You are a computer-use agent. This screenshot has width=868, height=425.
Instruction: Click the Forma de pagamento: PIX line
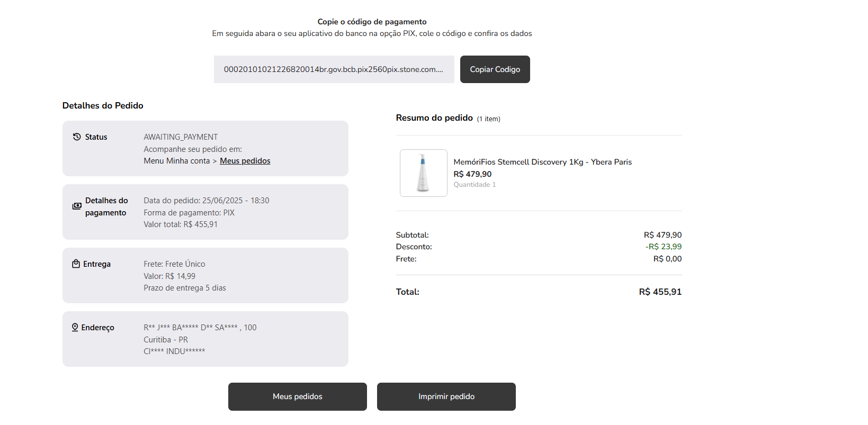[189, 213]
